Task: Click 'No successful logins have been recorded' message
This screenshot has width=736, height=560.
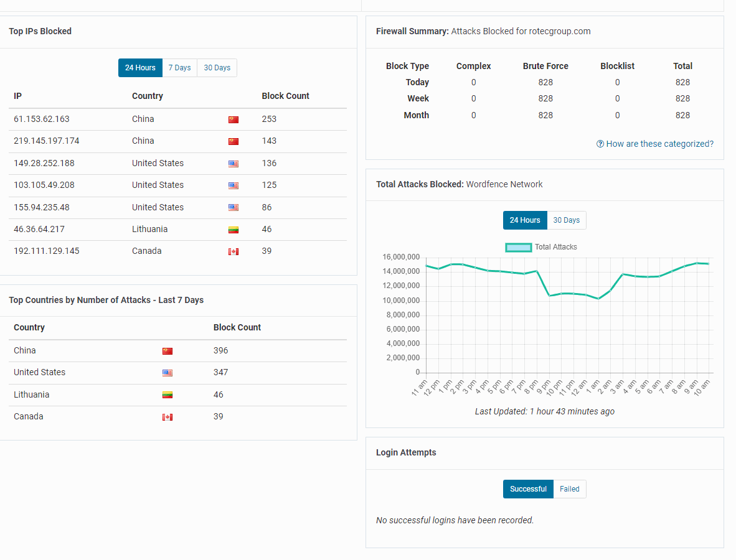Action: click(x=455, y=520)
